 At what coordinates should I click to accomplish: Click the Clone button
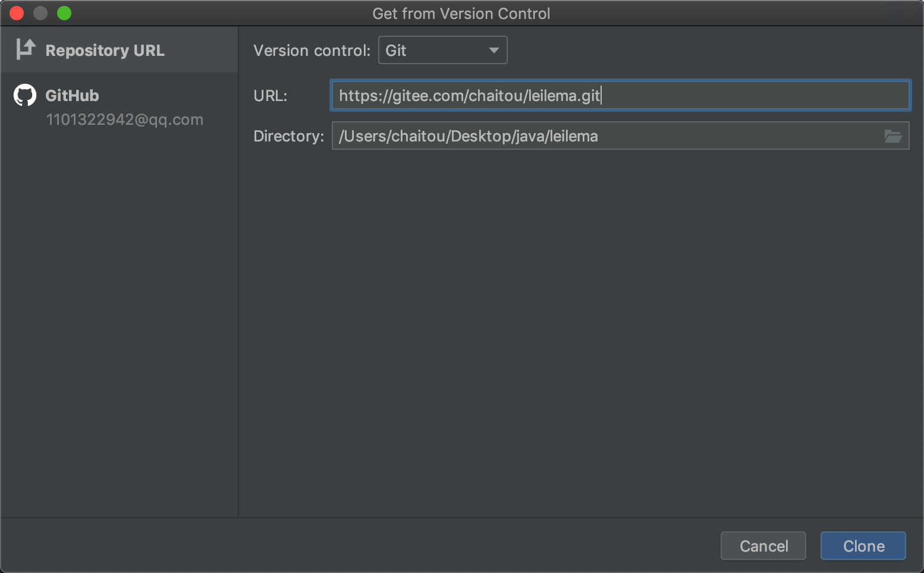pyautogui.click(x=863, y=546)
